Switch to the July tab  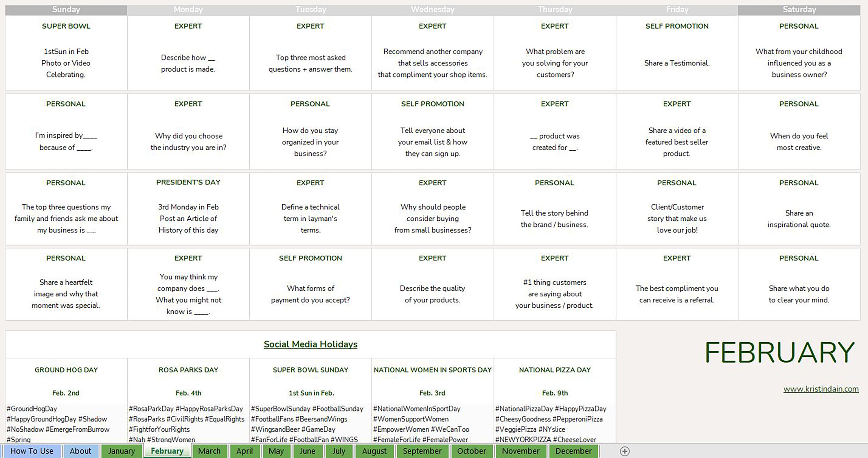[339, 451]
